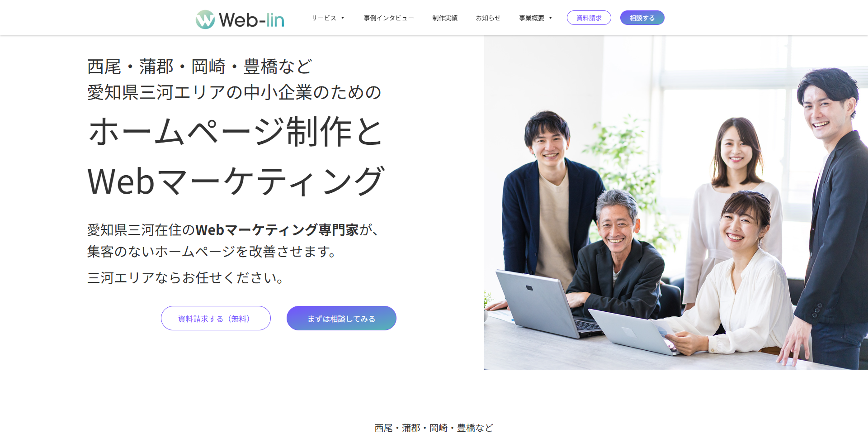868x434 pixels.
Task: Open 事例インタビュー page
Action: tap(389, 18)
